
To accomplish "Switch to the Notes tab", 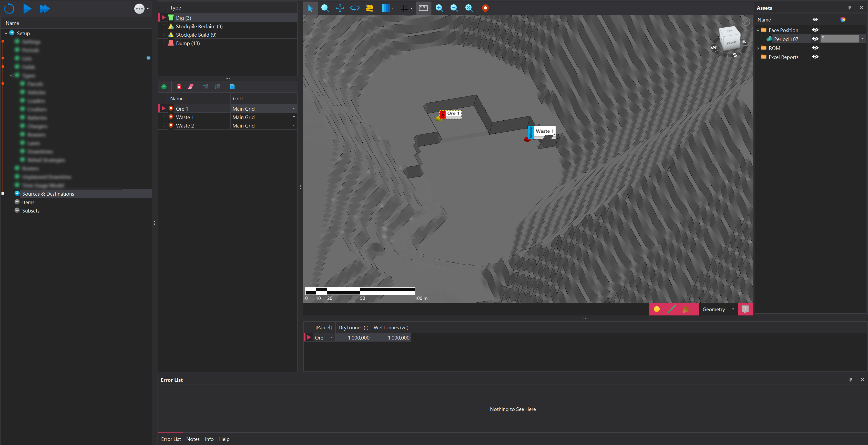I will 193,439.
